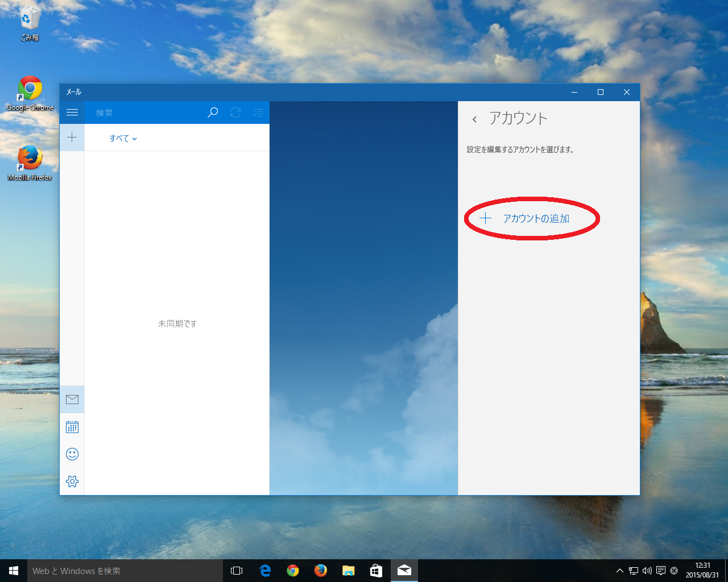Switch to Mail envelope icon in sidebar
Screen dimensions: 728x582
72,400
